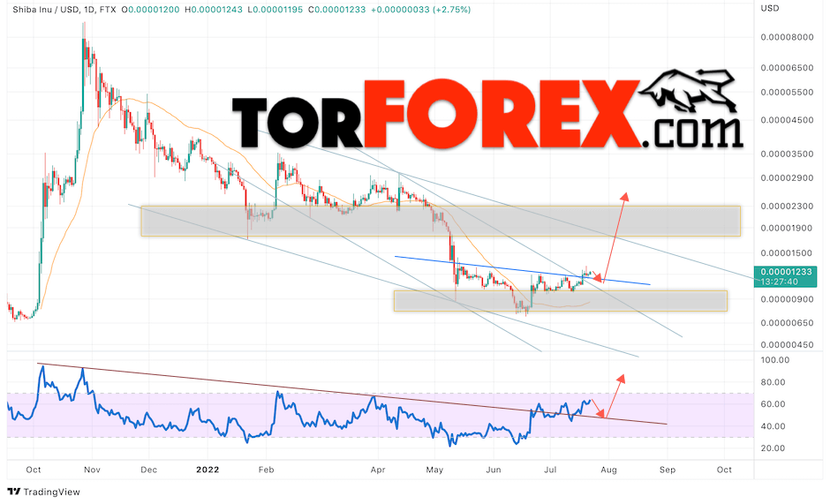Click the 0.00001900 price axis label
Viewport: 830px width, 504px height.
click(x=787, y=229)
